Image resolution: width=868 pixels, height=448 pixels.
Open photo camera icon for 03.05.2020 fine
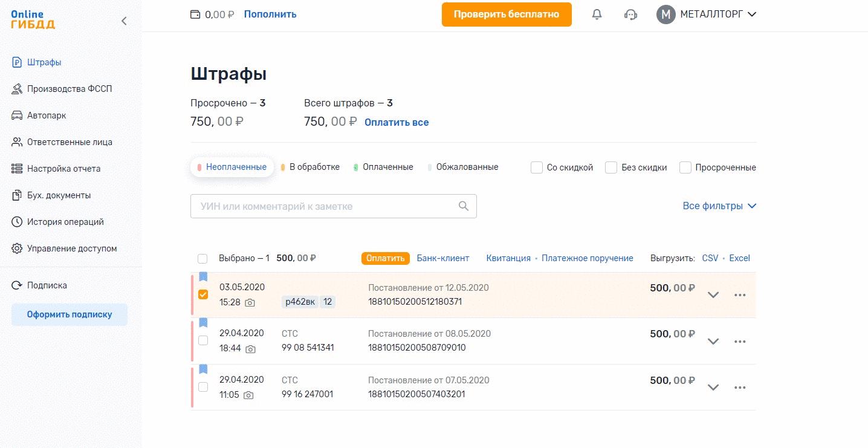pyautogui.click(x=250, y=302)
